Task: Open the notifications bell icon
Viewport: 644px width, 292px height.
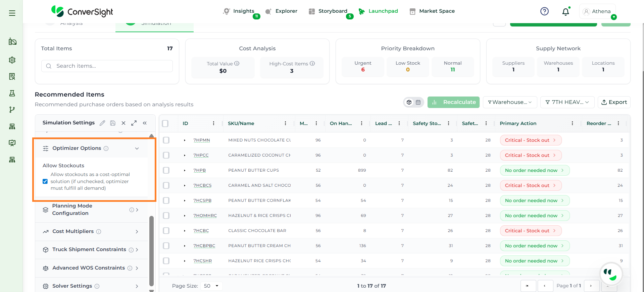Action: [x=565, y=12]
